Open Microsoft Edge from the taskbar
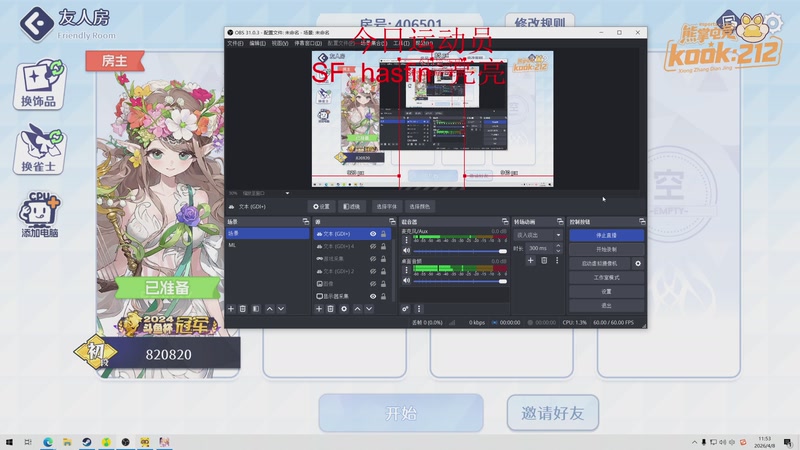Screen dimensions: 800x450 [x=47, y=442]
